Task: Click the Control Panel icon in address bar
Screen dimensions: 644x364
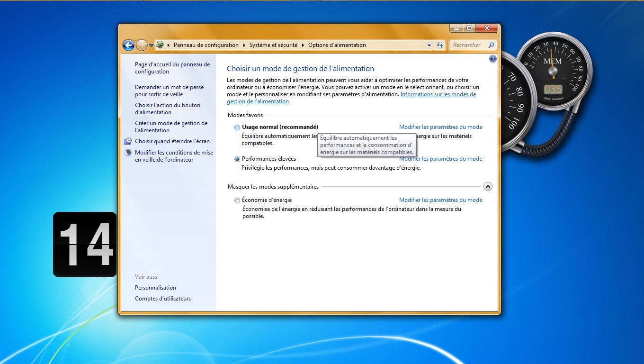Action: click(160, 45)
